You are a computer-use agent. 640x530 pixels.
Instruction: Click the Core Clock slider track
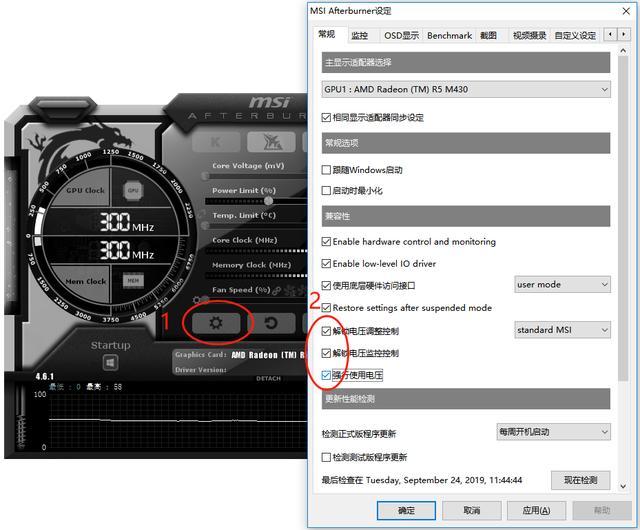tap(256, 251)
